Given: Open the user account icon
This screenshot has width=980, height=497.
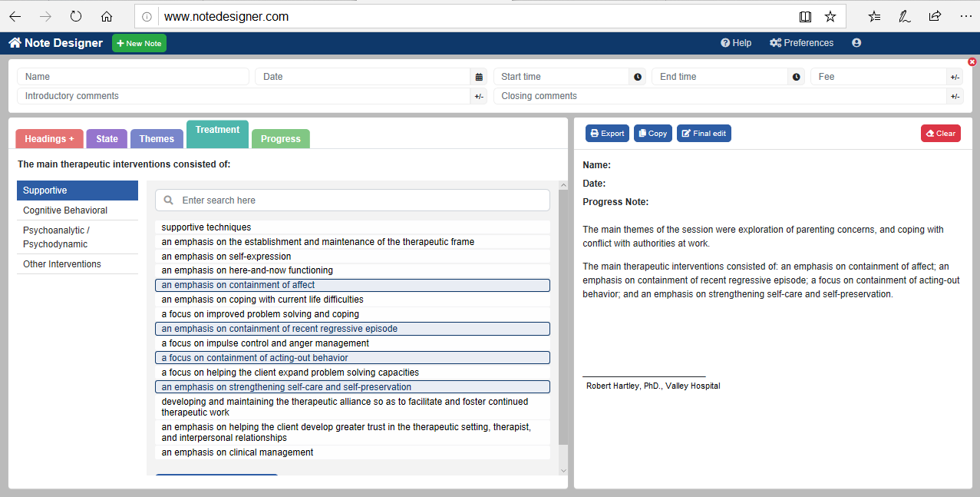Looking at the screenshot, I should pos(856,43).
